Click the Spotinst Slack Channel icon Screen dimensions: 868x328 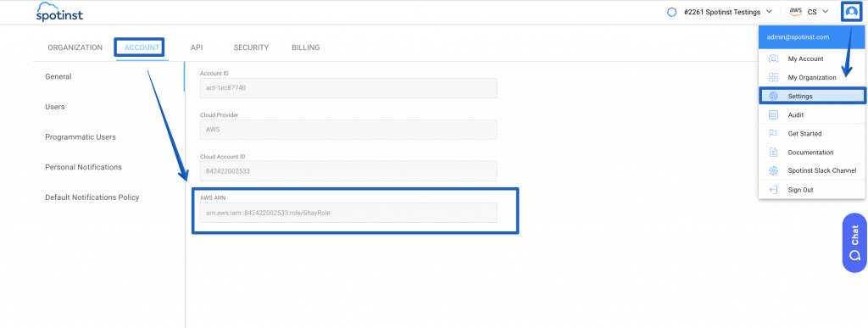tap(773, 171)
